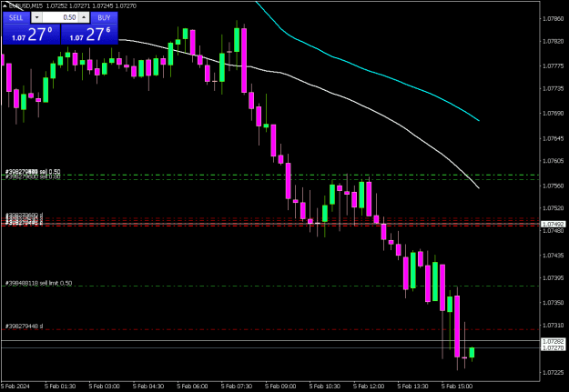
Task: Click the 1.07395 price scale label
Action: [x=553, y=277]
